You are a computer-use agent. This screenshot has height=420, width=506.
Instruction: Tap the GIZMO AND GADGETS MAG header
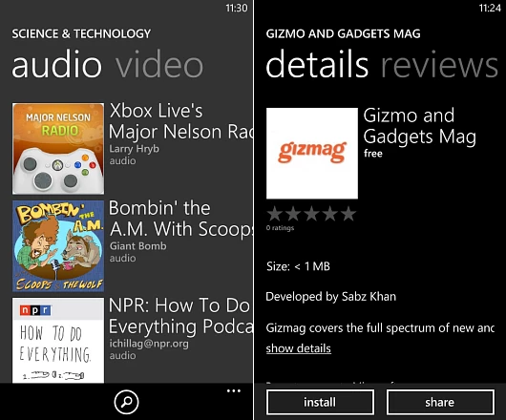tap(343, 33)
